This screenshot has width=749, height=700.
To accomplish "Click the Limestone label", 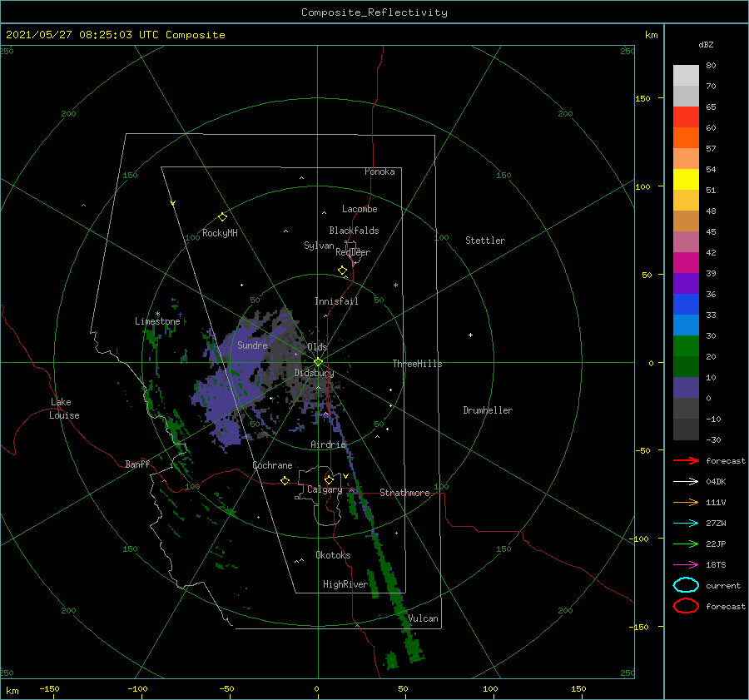I will 157,321.
